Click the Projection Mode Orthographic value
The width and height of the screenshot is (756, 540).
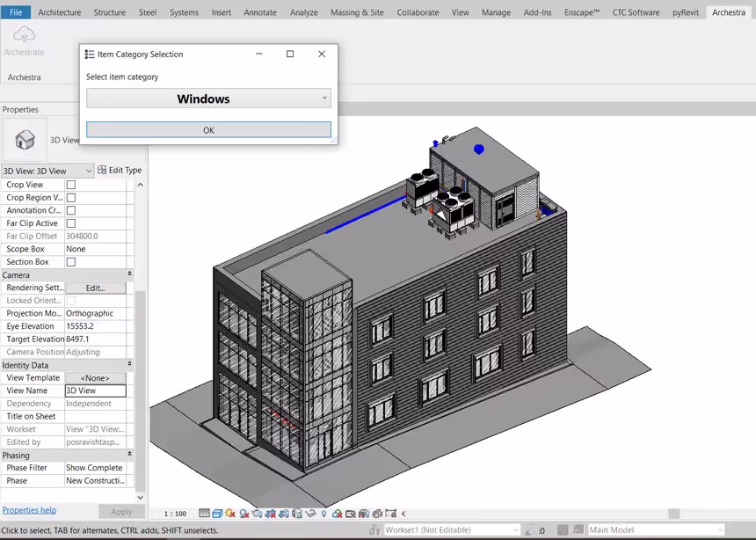pos(96,313)
